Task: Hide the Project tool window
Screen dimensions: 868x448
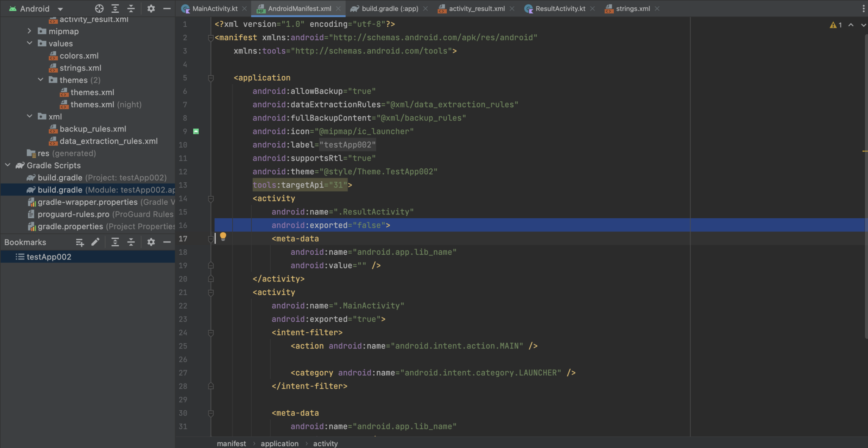Action: (167, 8)
